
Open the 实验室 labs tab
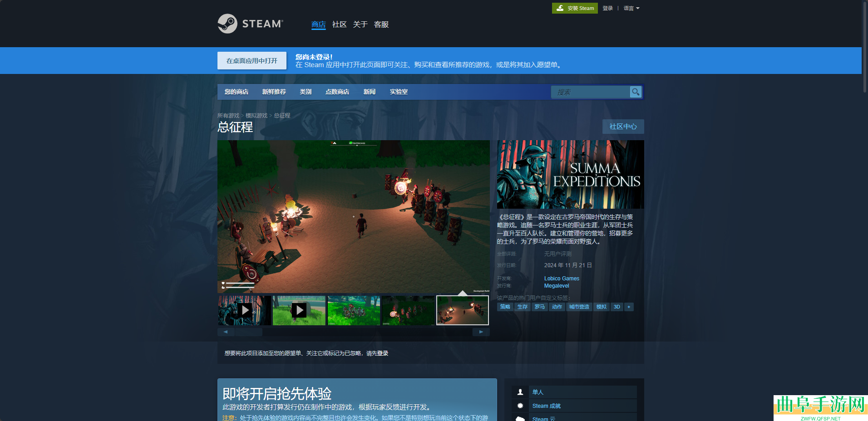tap(399, 92)
